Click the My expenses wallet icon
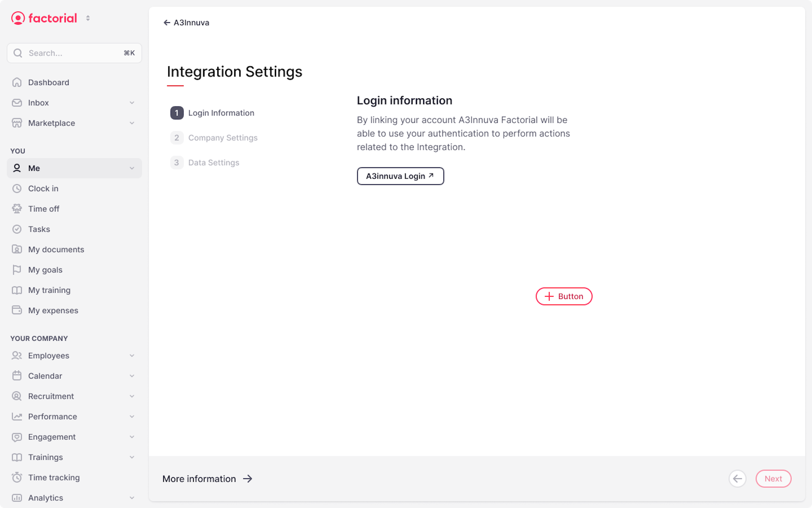The image size is (812, 508). (17, 310)
